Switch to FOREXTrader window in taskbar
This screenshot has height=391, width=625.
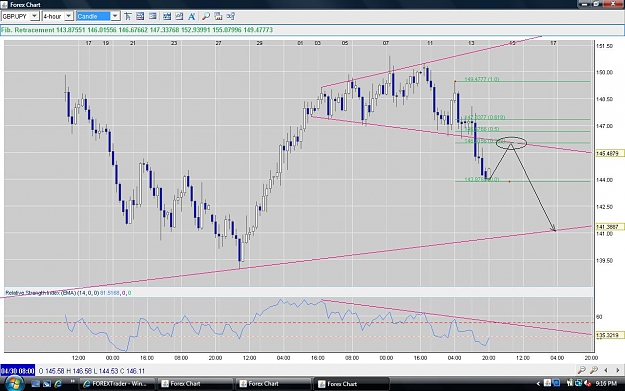(x=117, y=384)
